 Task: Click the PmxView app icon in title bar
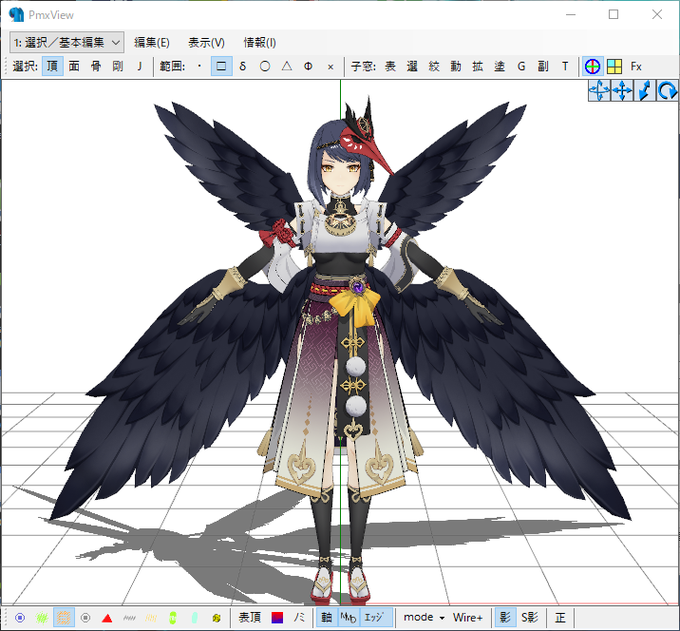tap(16, 15)
